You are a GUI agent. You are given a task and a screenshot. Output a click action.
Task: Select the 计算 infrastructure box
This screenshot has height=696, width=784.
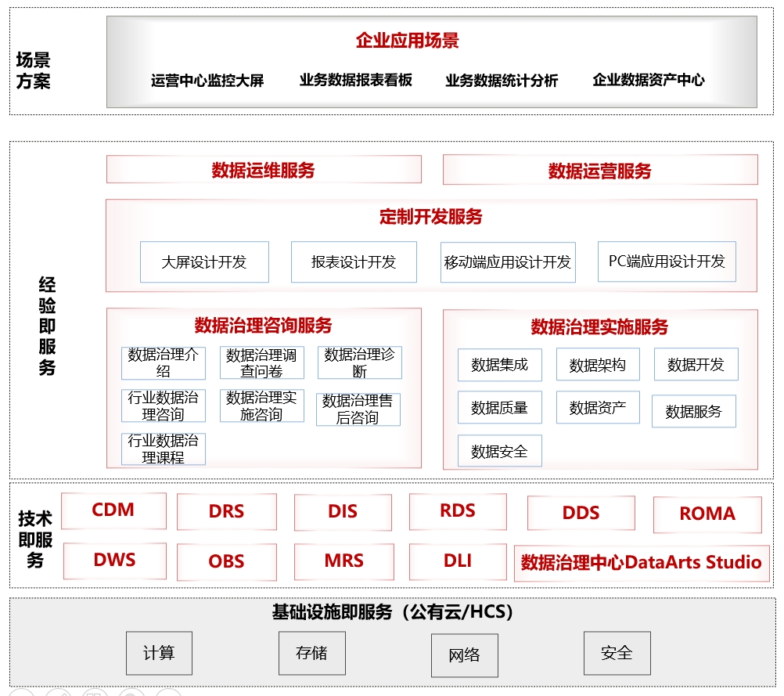tap(159, 653)
